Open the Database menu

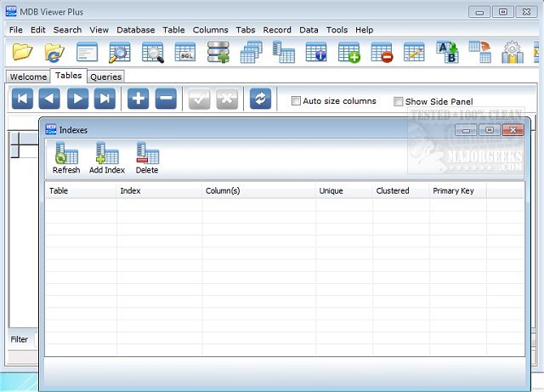point(136,30)
